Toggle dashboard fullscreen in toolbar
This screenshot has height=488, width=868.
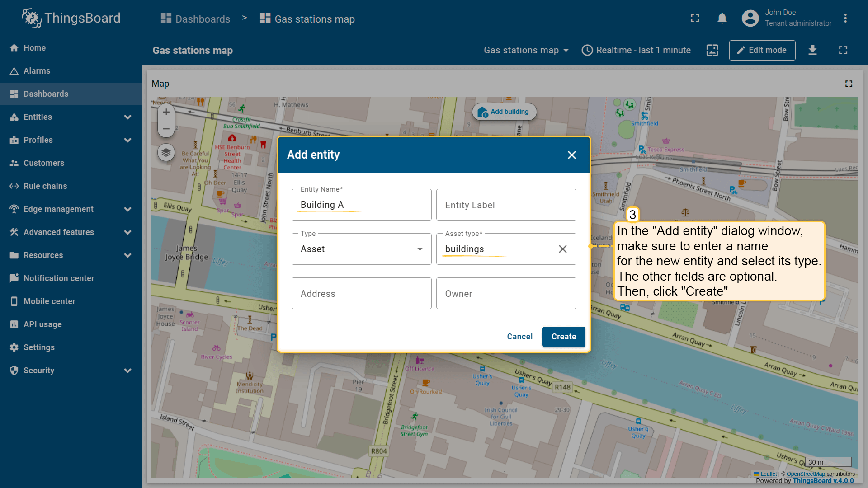pos(843,50)
